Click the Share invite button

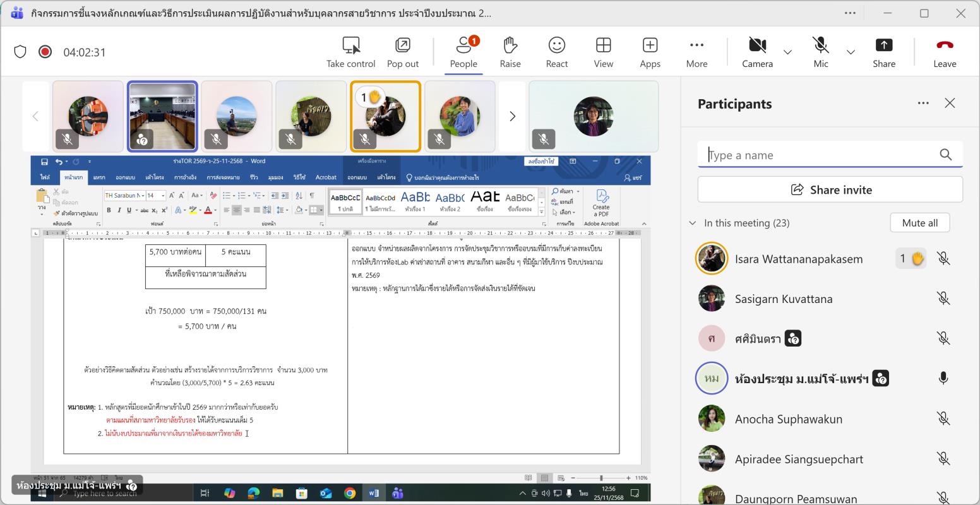830,189
